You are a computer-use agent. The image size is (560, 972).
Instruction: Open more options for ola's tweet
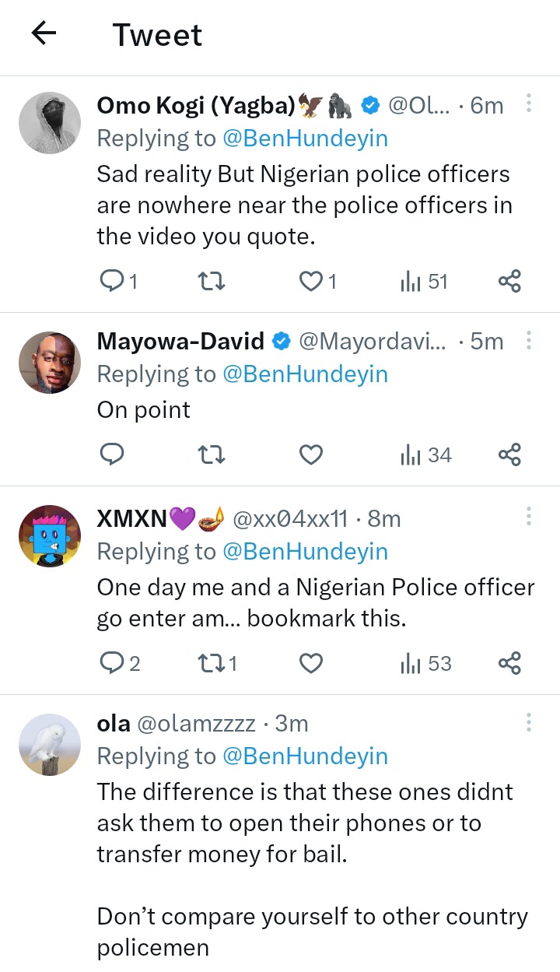pyautogui.click(x=529, y=723)
